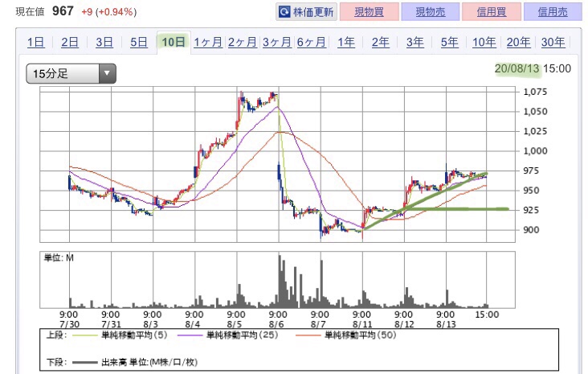
Task: Click the 信用買 button
Action: [492, 12]
